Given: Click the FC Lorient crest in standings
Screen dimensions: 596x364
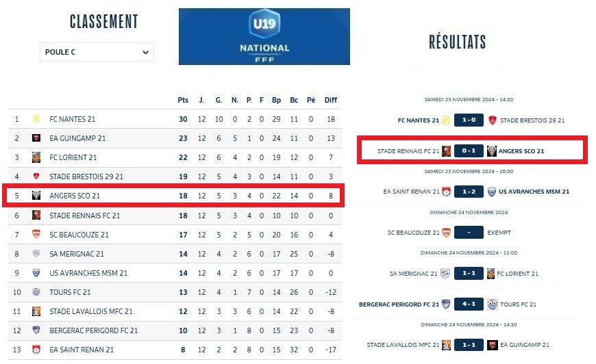Looking at the screenshot, I should pyautogui.click(x=36, y=157).
